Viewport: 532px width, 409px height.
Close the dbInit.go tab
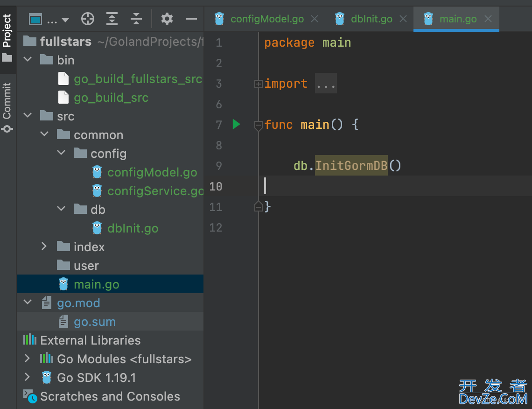tap(403, 19)
